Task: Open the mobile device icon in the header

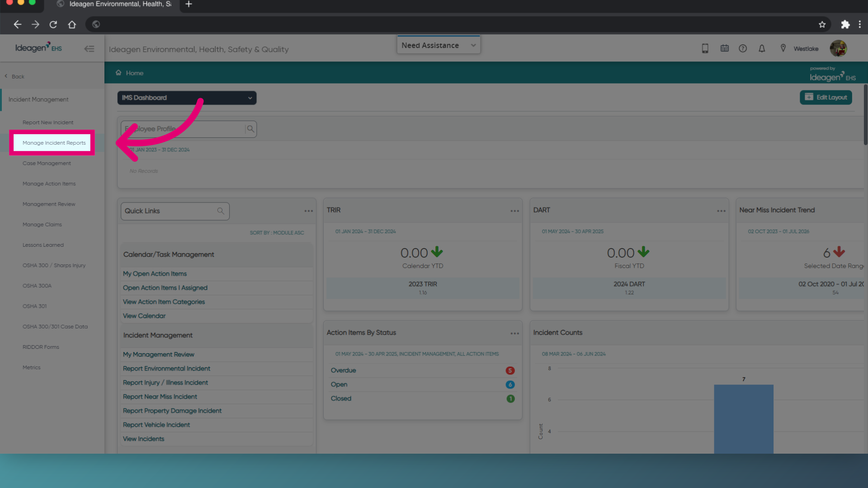Action: click(x=705, y=48)
